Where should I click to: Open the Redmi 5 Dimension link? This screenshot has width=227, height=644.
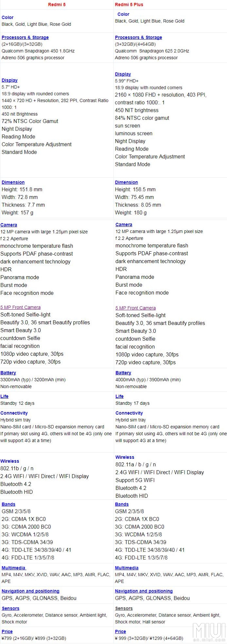tap(13, 182)
